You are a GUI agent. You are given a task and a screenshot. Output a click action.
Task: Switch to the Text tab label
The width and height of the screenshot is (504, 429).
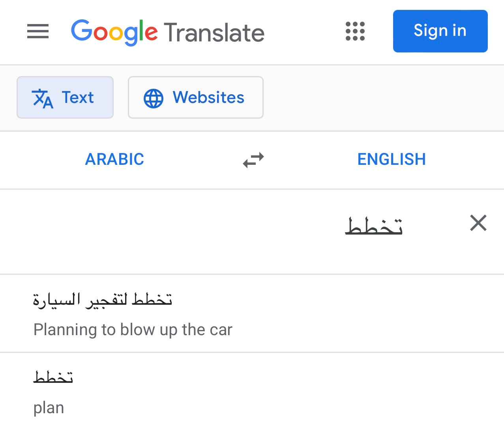[x=78, y=97]
